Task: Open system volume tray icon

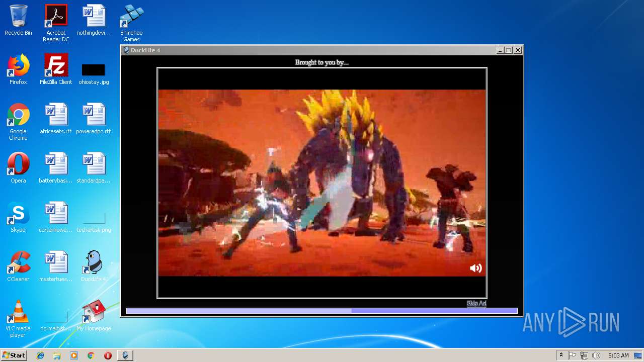Action: 596,355
